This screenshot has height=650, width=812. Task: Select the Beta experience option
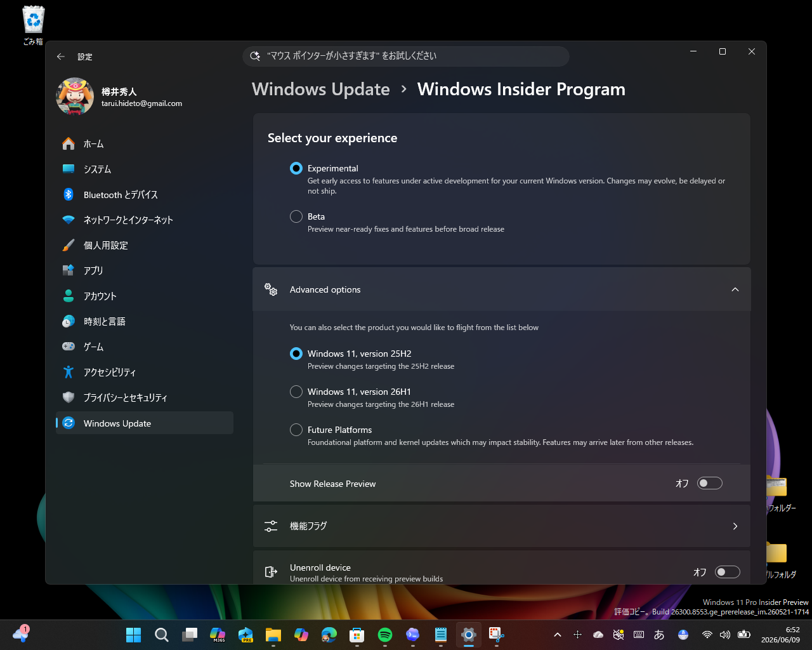click(296, 216)
